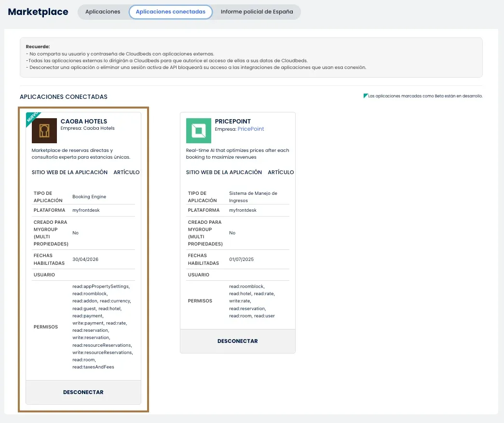
Task: Click the Caoba Hotels 'myfrontdesk' platform value
Action: click(86, 210)
